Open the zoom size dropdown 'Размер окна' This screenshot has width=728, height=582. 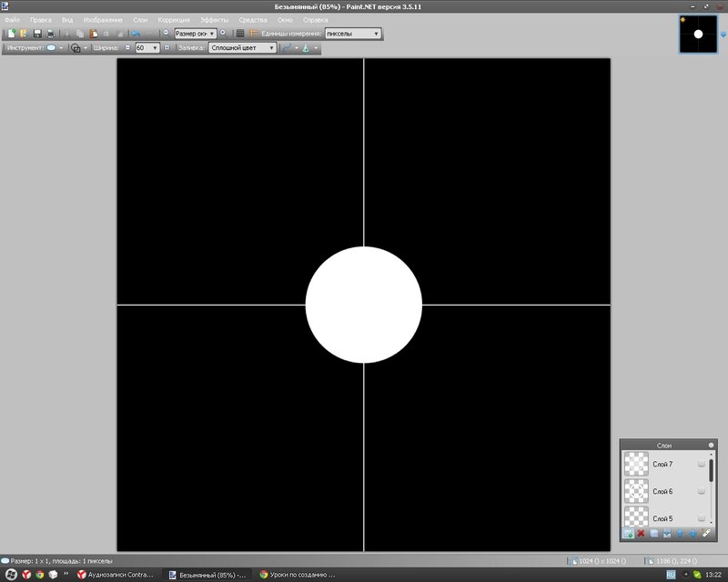click(195, 34)
